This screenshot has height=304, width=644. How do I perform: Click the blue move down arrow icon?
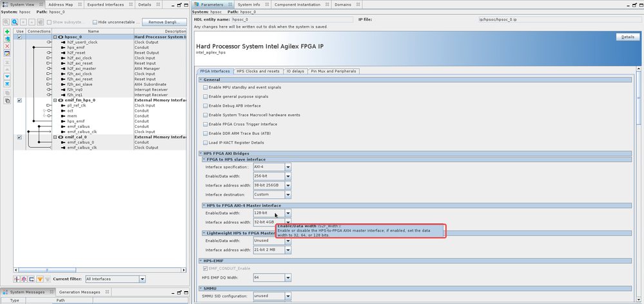(x=7, y=77)
